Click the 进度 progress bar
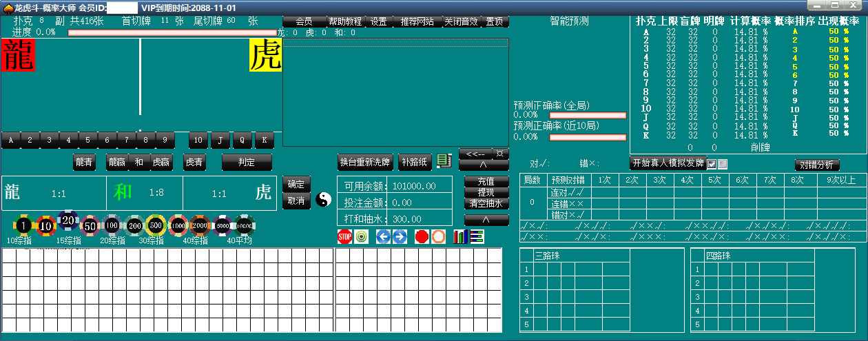 click(x=172, y=32)
